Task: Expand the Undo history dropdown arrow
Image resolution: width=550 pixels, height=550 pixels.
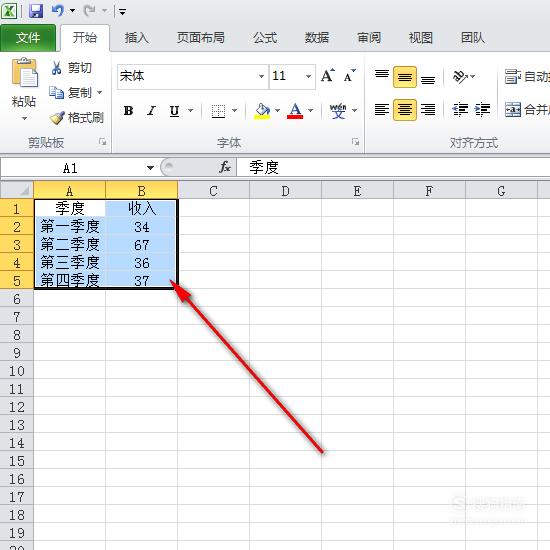Action: (72, 11)
